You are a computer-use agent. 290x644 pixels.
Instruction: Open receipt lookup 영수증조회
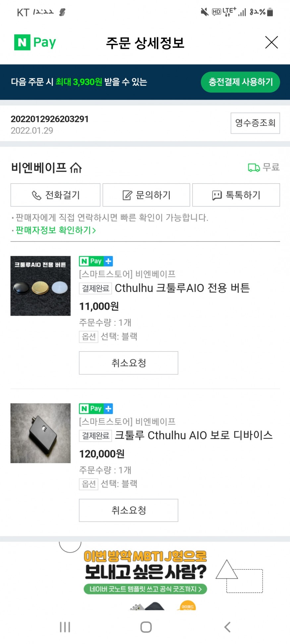pyautogui.click(x=255, y=123)
